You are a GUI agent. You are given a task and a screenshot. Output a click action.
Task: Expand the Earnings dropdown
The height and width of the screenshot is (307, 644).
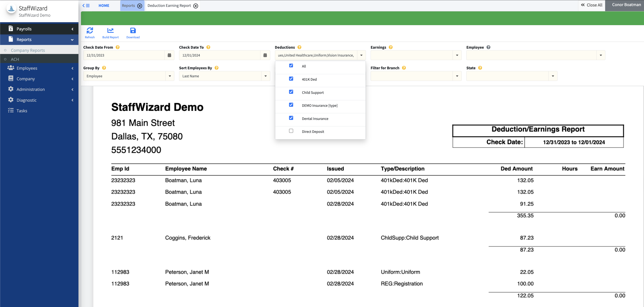tap(457, 55)
